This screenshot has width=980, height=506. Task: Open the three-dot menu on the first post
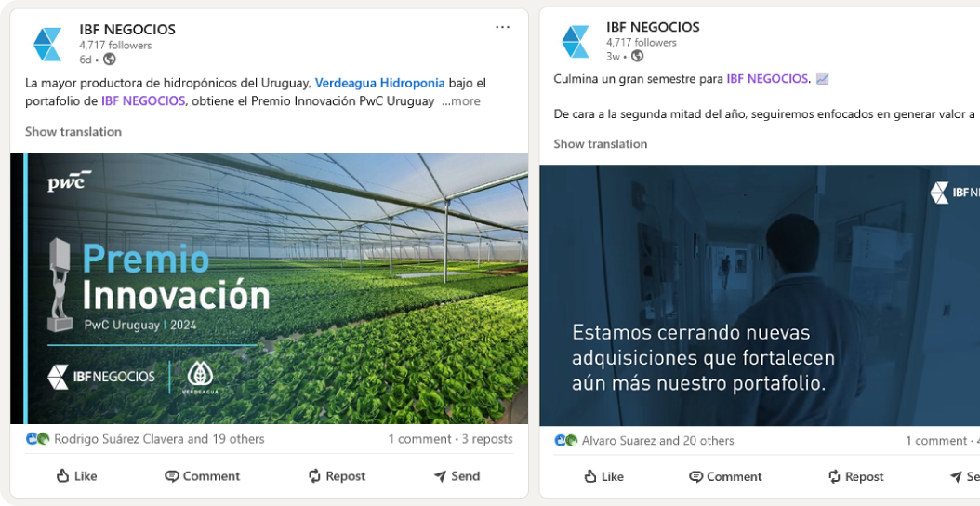coord(502,28)
